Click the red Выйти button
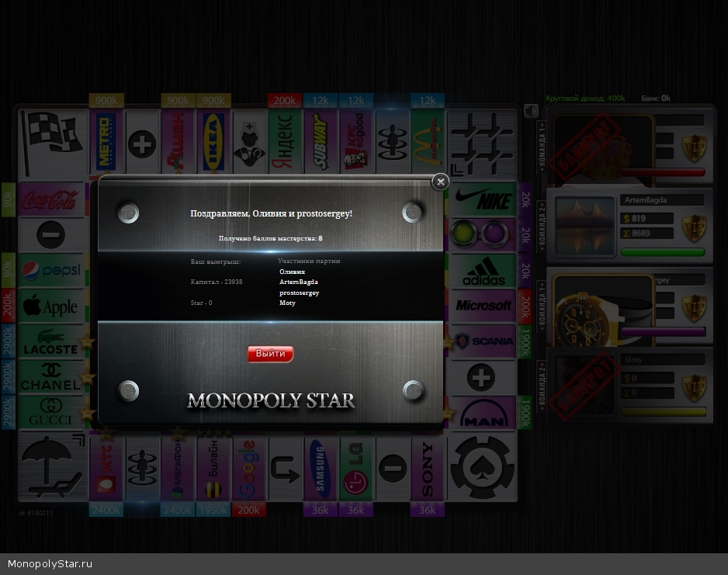This screenshot has width=728, height=575. [x=270, y=354]
